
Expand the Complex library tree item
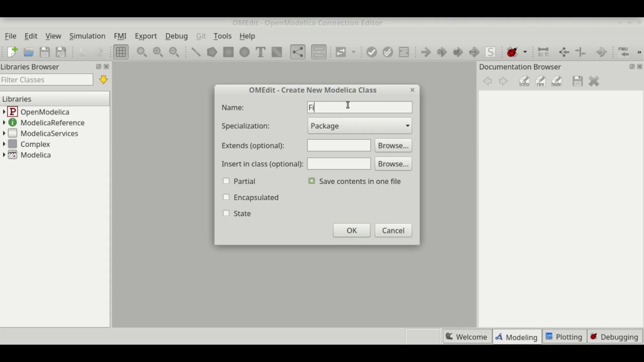coord(4,144)
